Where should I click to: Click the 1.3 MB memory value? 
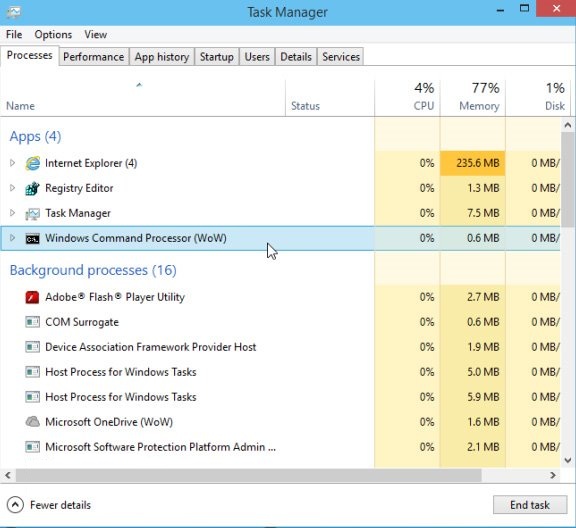pos(483,188)
